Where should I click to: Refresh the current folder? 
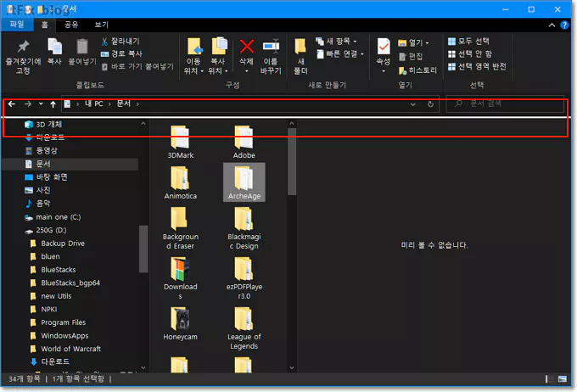pyautogui.click(x=430, y=104)
